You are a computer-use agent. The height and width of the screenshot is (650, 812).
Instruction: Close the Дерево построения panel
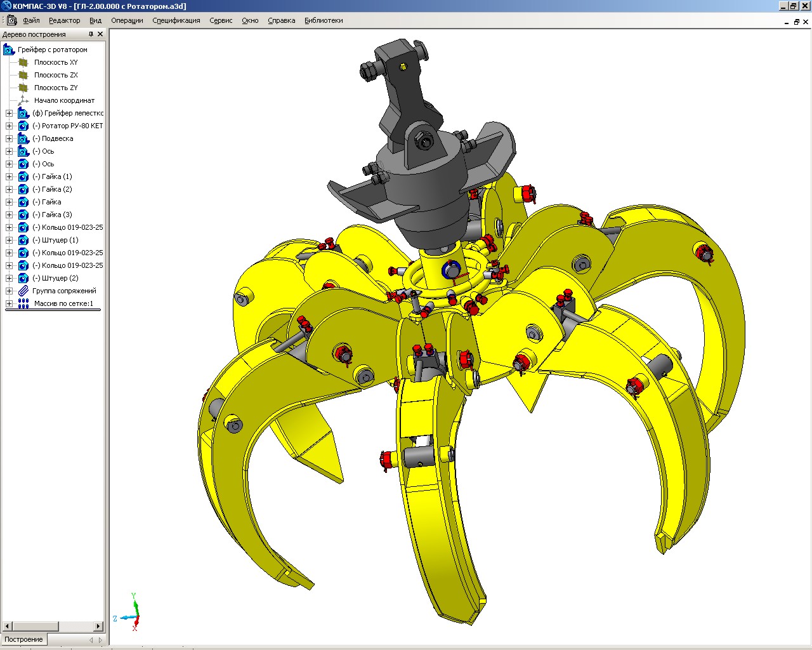(100, 34)
